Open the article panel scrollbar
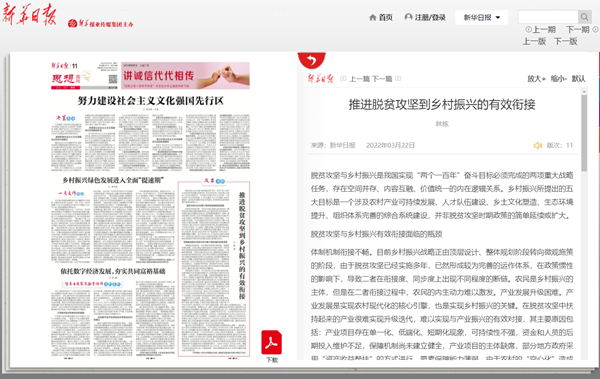The height and width of the screenshot is (379, 600). click(584, 132)
